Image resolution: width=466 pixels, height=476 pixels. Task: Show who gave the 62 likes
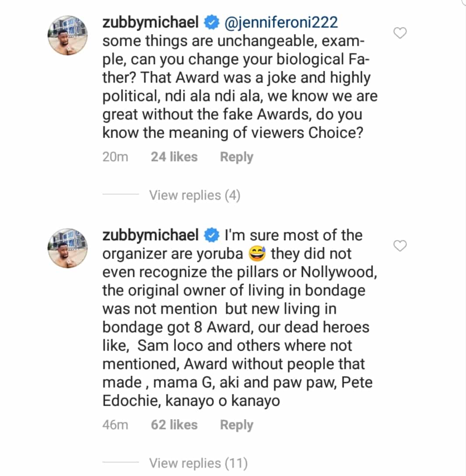[174, 425]
